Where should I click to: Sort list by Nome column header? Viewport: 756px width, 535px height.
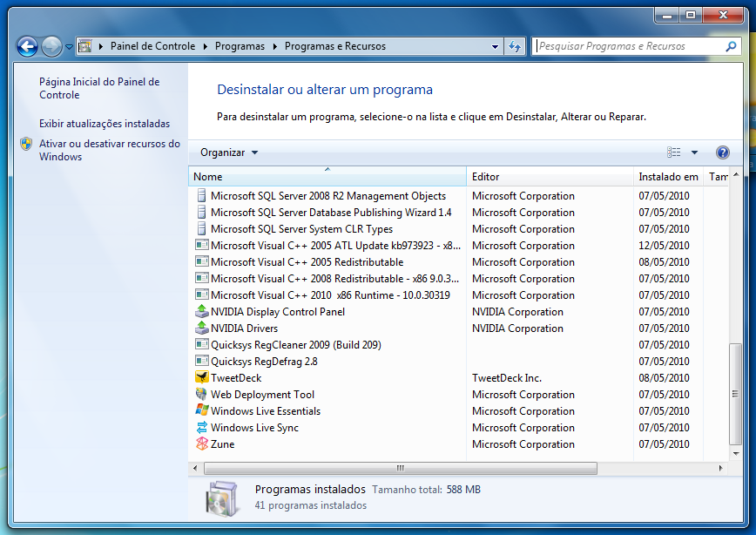[327, 177]
